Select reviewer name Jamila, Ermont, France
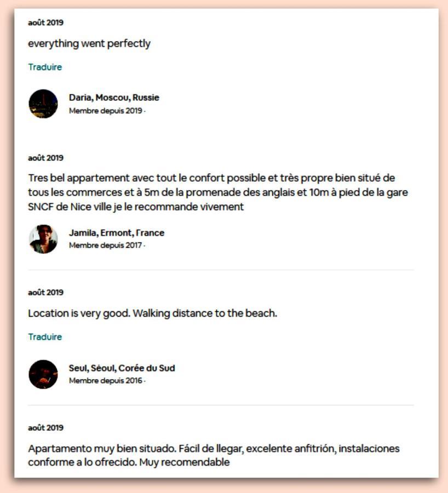The height and width of the screenshot is (493, 448). coord(116,233)
